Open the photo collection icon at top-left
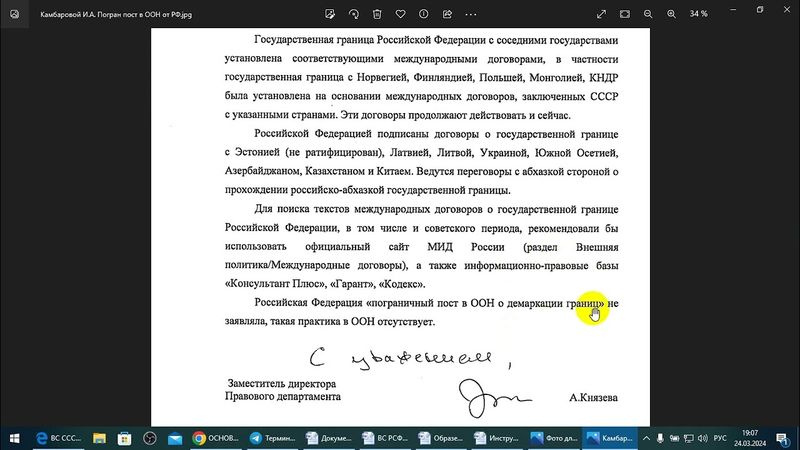This screenshot has height=450, width=800. pos(14,14)
